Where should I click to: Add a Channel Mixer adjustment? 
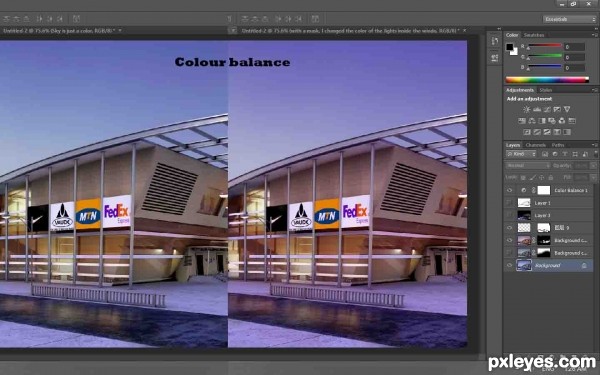562,121
